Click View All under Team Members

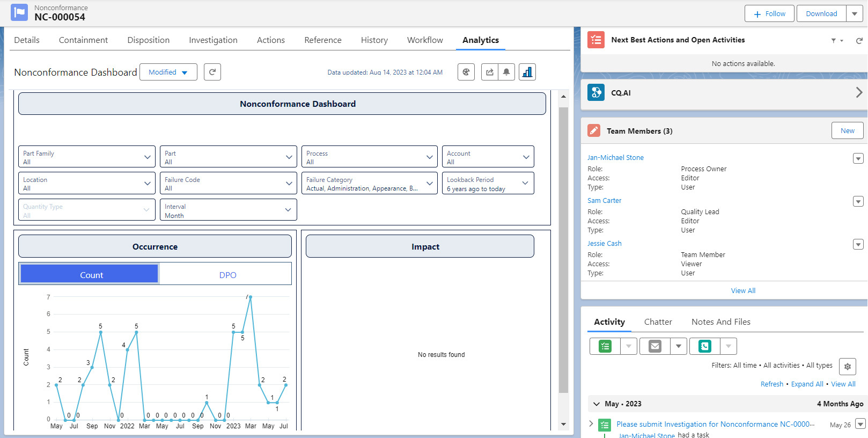coord(743,291)
